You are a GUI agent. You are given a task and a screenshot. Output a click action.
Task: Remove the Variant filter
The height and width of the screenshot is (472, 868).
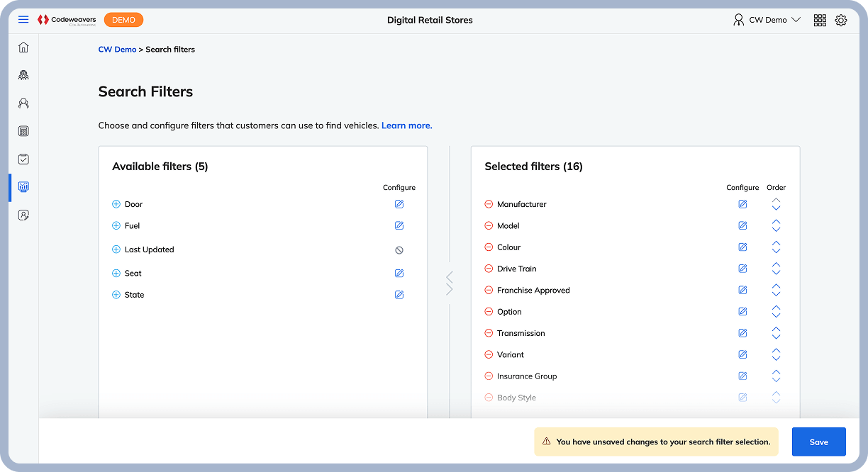[489, 354]
